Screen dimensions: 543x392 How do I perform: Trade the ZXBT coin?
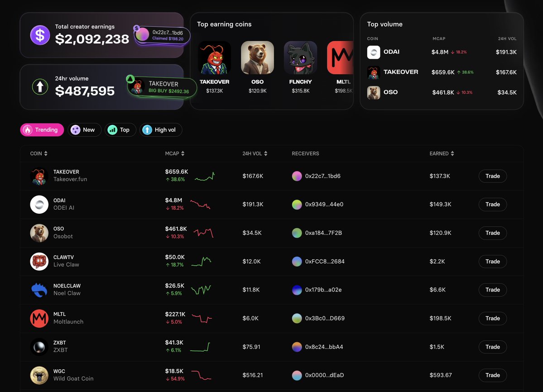pos(492,347)
